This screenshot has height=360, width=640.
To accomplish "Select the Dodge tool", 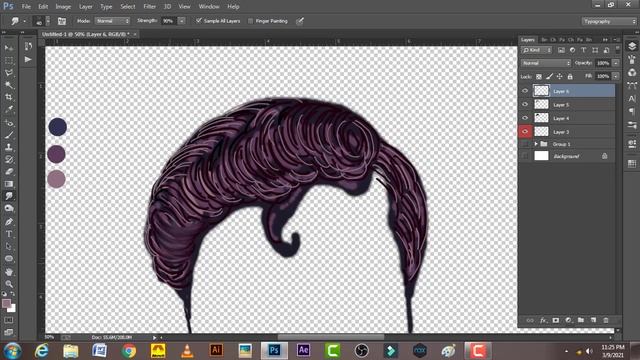I will 9,209.
